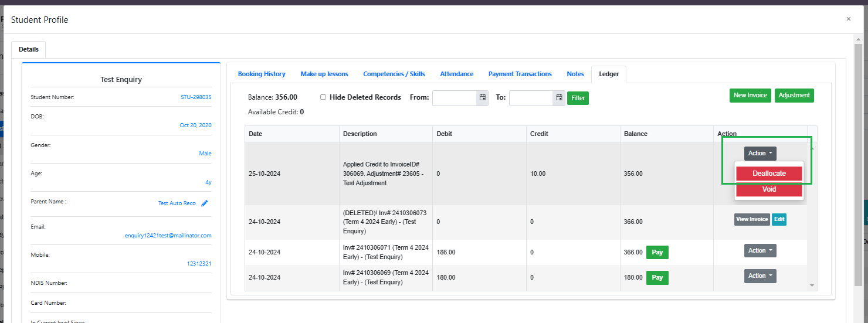Go to the Payment Transactions tab

click(520, 74)
